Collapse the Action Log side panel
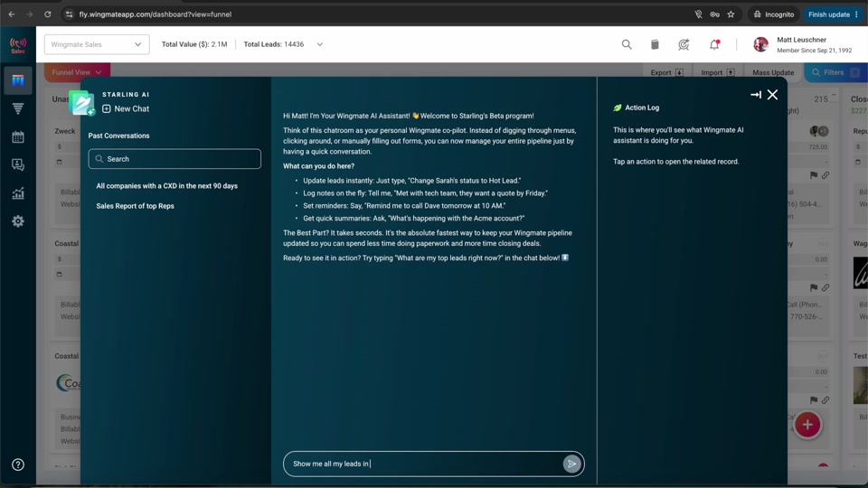The height and width of the screenshot is (488, 868). 756,95
